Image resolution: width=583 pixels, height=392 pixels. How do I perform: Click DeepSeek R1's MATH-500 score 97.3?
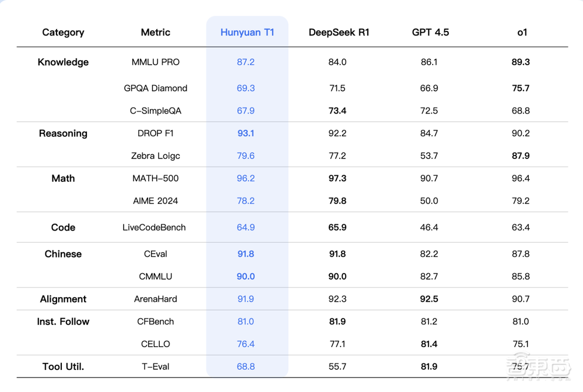pos(338,179)
